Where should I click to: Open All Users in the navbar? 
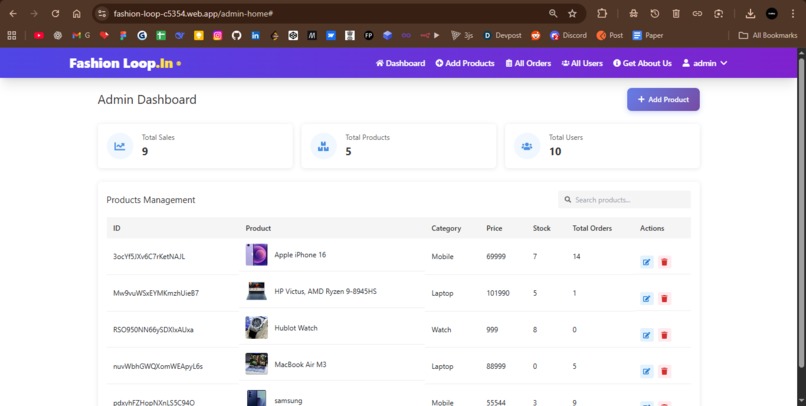582,63
